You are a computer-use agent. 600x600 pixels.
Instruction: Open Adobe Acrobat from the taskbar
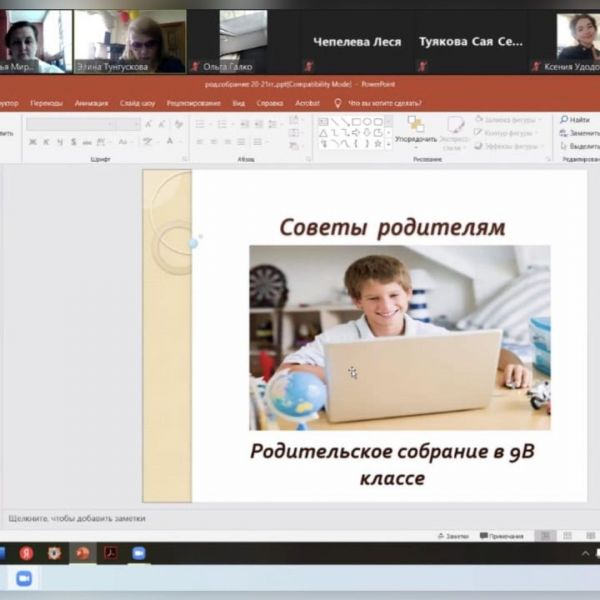click(111, 553)
